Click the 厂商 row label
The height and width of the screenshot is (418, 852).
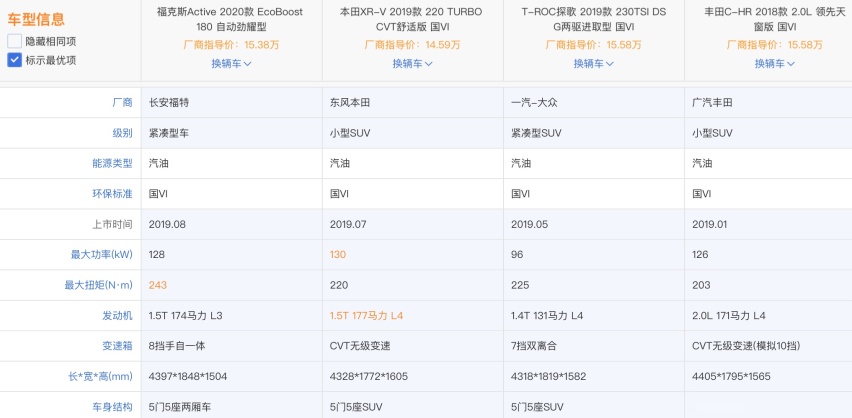(122, 102)
